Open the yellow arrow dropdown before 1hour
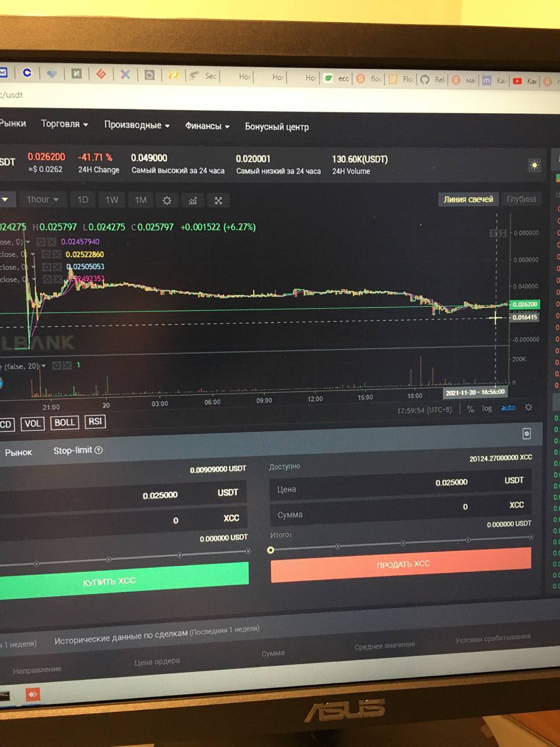560x747 pixels. pos(5,199)
